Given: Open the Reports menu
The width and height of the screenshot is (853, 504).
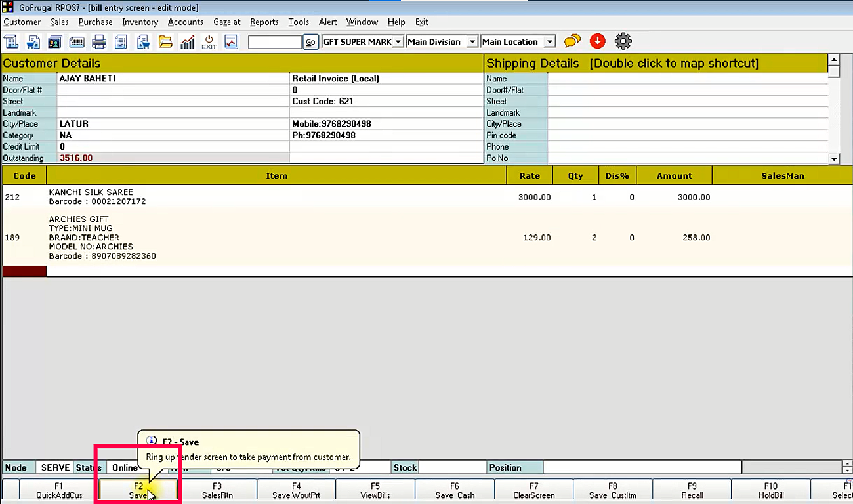Looking at the screenshot, I should tap(264, 22).
